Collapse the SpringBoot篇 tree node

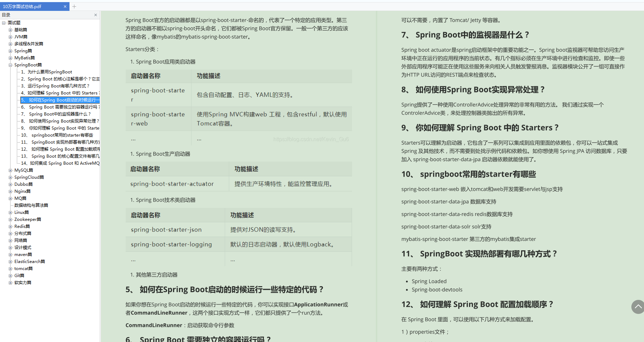(x=10, y=65)
